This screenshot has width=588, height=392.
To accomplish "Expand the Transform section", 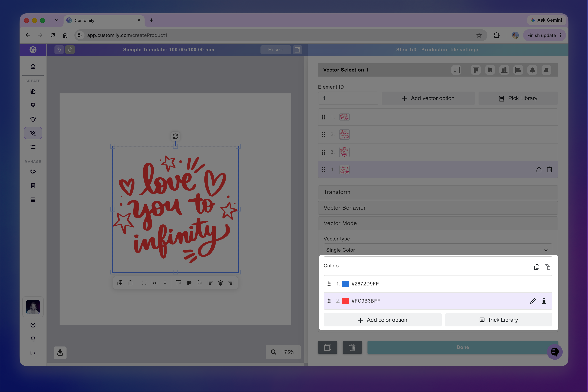I will click(x=438, y=192).
